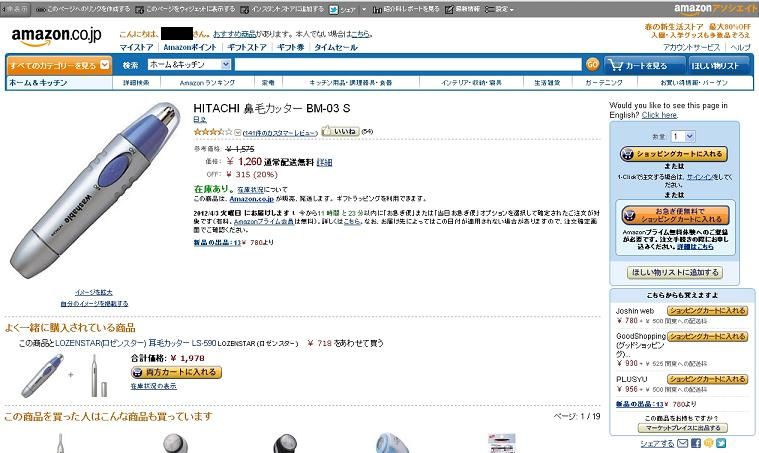Click the search text input field
The height and width of the screenshot is (453, 759).
(x=408, y=64)
